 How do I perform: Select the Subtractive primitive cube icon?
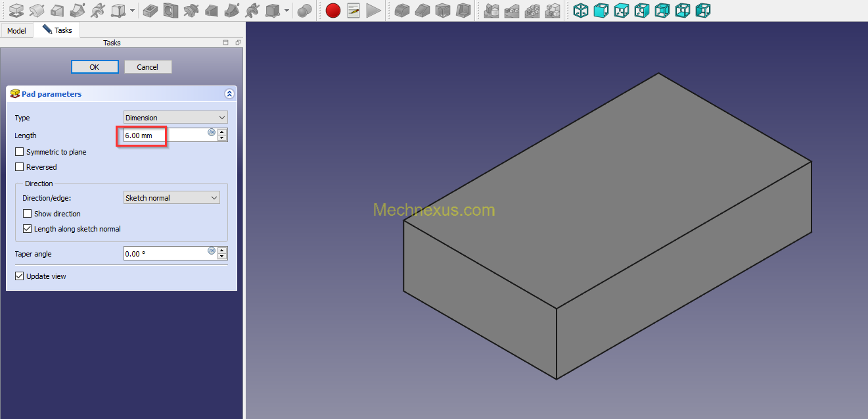point(273,11)
